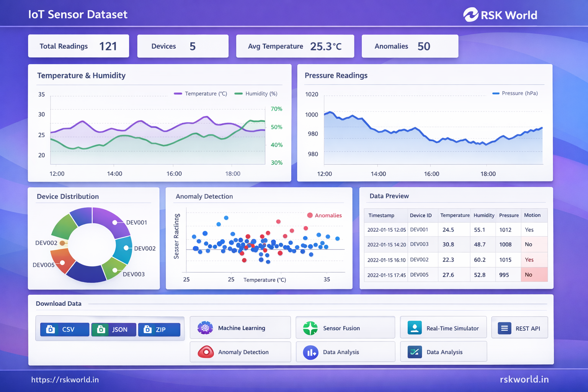
Task: Click DEV005 label on donut chart
Action: (44, 265)
